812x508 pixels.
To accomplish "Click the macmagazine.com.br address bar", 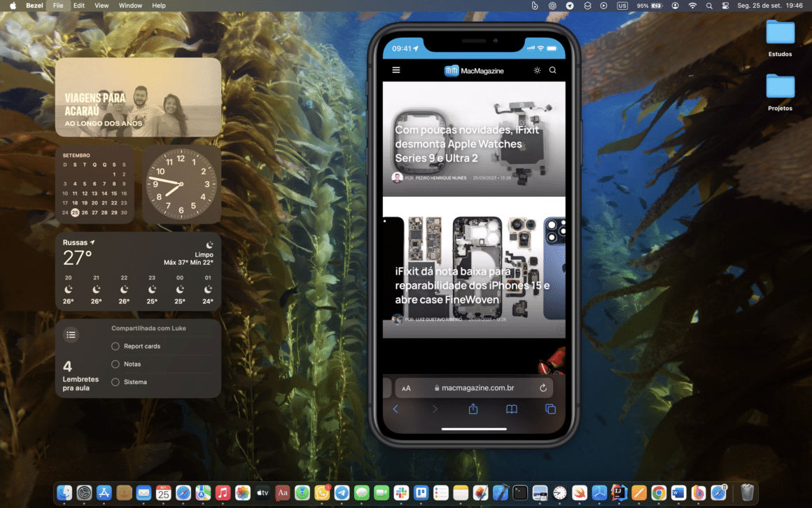I will (479, 387).
